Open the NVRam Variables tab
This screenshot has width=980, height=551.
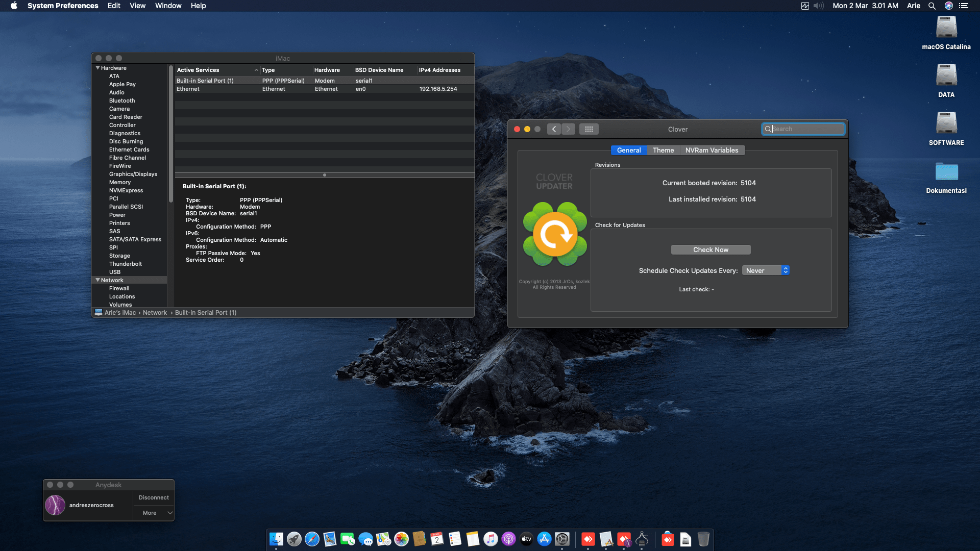tap(713, 150)
